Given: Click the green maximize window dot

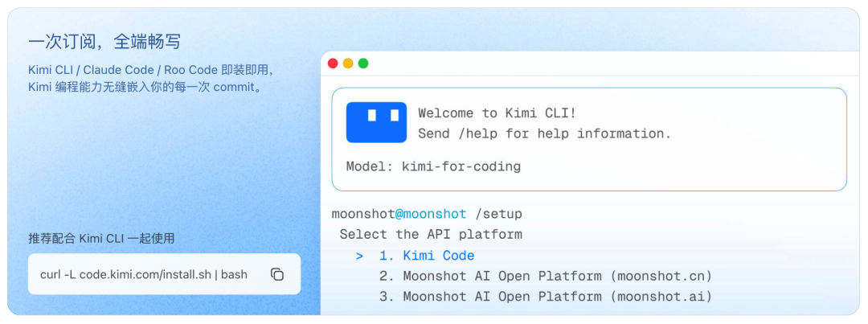Looking at the screenshot, I should pyautogui.click(x=363, y=64).
